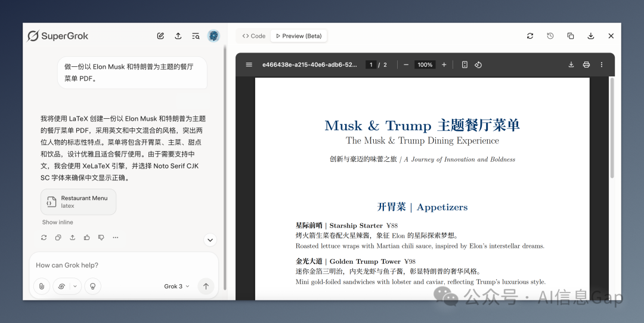644x323 pixels.
Task: Jump to the chat bottom with down arrow
Action: point(210,240)
